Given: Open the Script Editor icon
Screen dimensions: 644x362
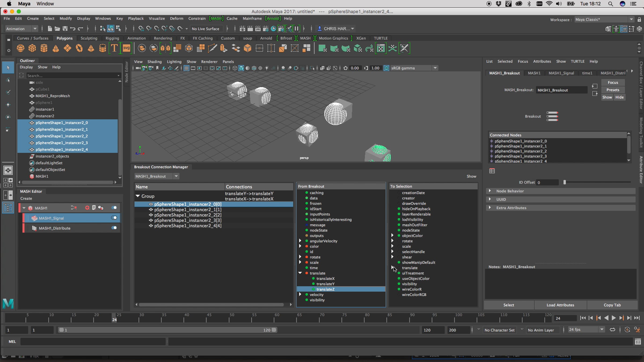Looking at the screenshot, I should pos(638,342).
